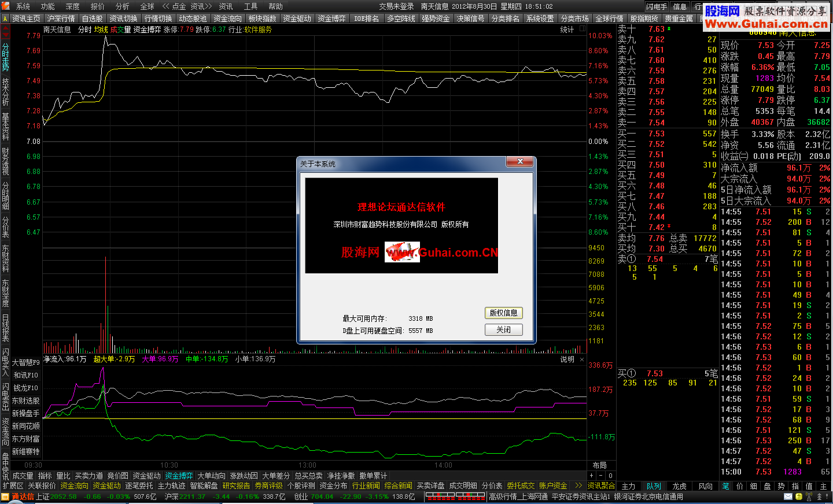Click 决策信号 toolbar button

click(471, 18)
